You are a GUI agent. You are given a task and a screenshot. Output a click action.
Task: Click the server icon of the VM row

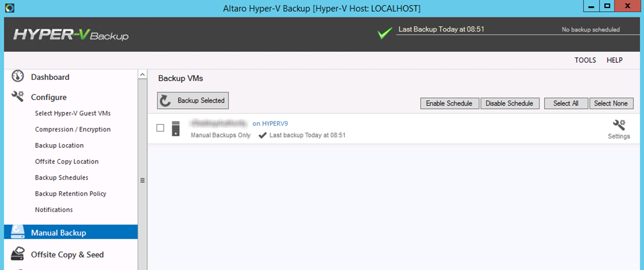(176, 128)
